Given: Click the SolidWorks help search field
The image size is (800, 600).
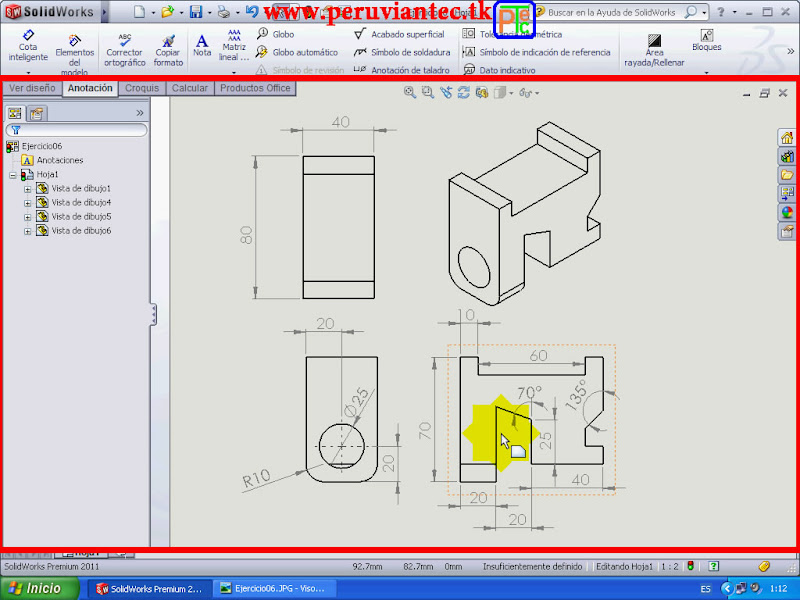Looking at the screenshot, I should click(612, 12).
